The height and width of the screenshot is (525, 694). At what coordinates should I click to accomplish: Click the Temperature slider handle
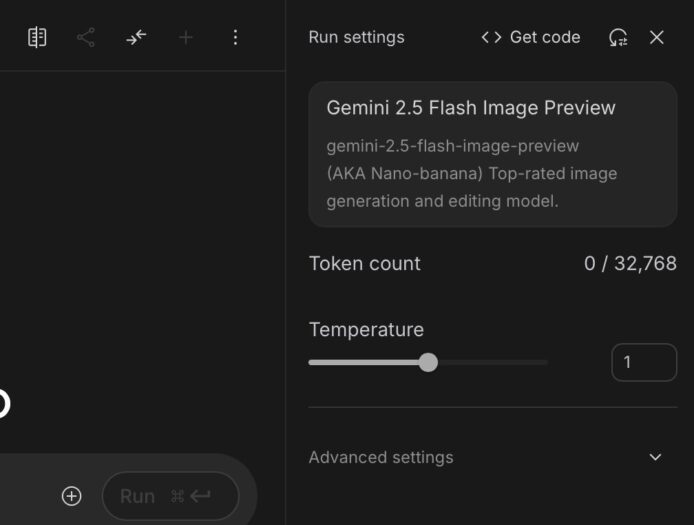(x=428, y=362)
